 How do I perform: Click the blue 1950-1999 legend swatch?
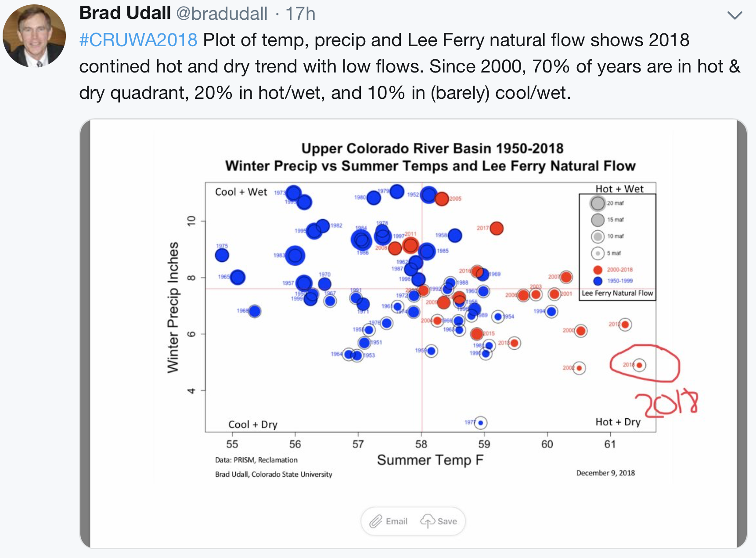tap(598, 281)
